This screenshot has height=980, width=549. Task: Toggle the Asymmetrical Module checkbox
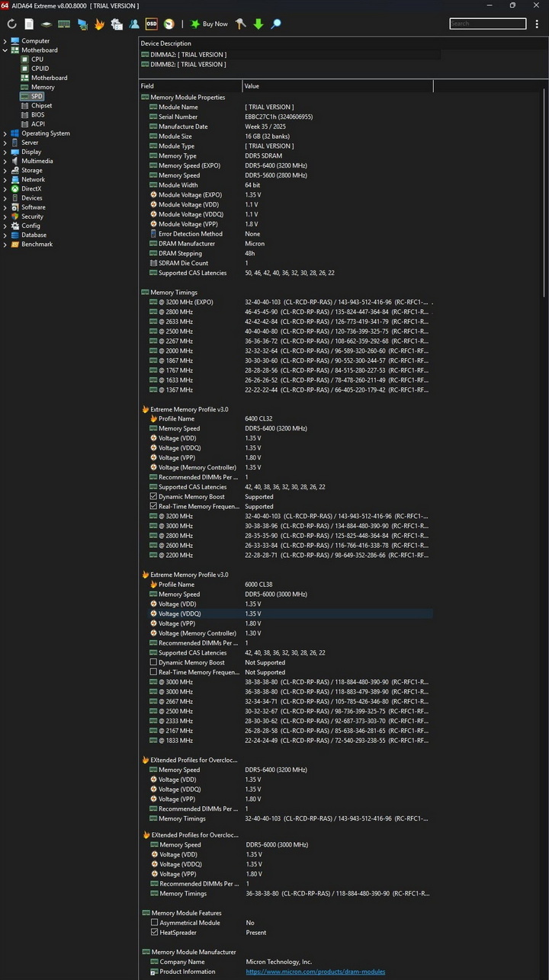(x=154, y=923)
